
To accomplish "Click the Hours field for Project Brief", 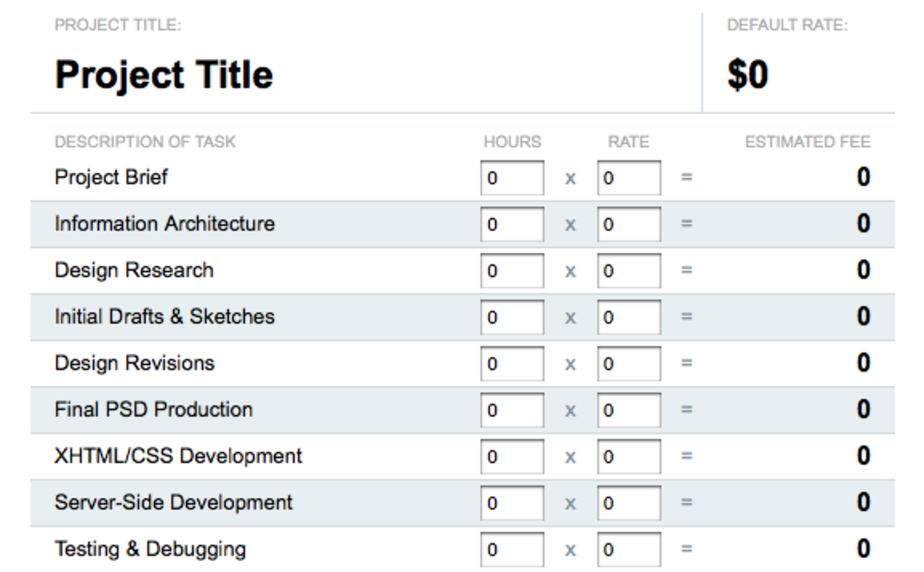I will coord(511,178).
